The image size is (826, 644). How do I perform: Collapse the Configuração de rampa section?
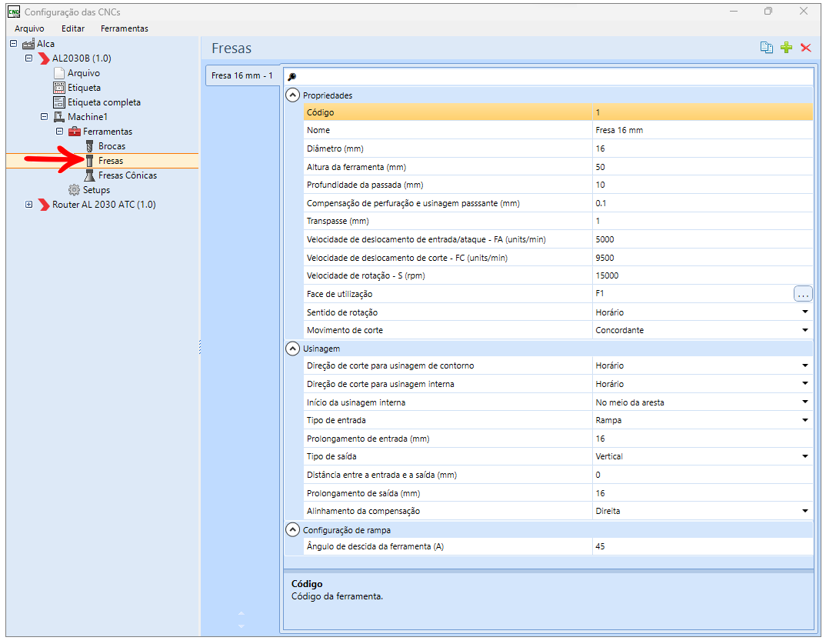click(292, 530)
